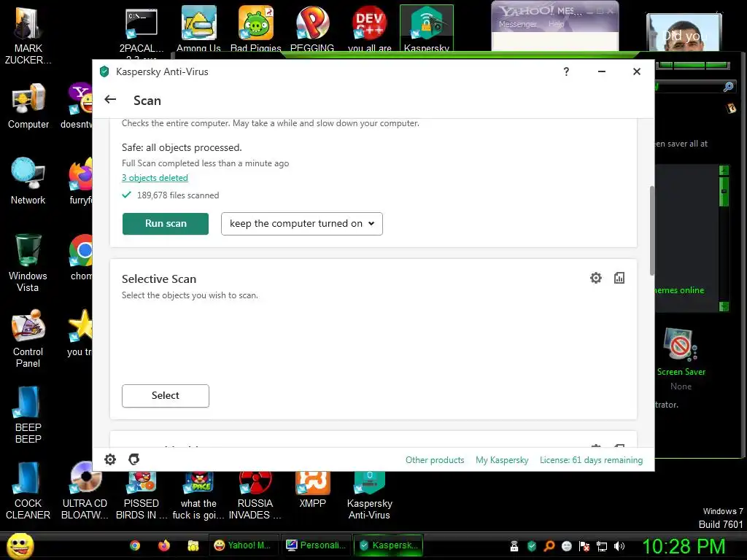This screenshot has height=560, width=747.
Task: Open the smiley Start button
Action: 20,545
